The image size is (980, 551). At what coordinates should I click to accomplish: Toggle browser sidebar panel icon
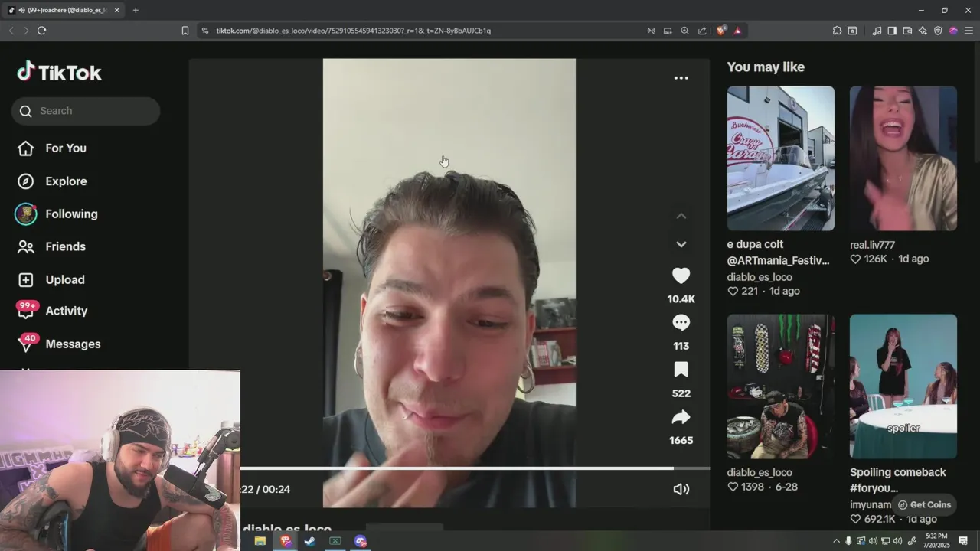pos(892,31)
